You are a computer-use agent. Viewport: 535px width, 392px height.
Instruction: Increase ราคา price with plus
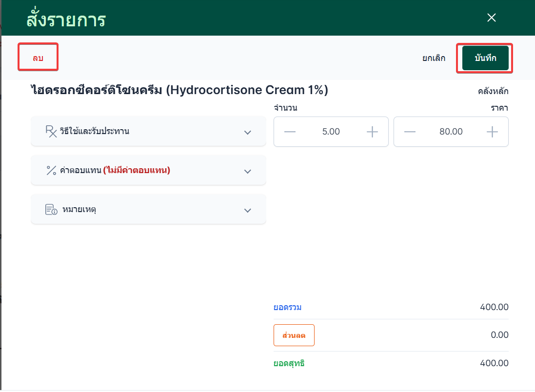click(492, 132)
